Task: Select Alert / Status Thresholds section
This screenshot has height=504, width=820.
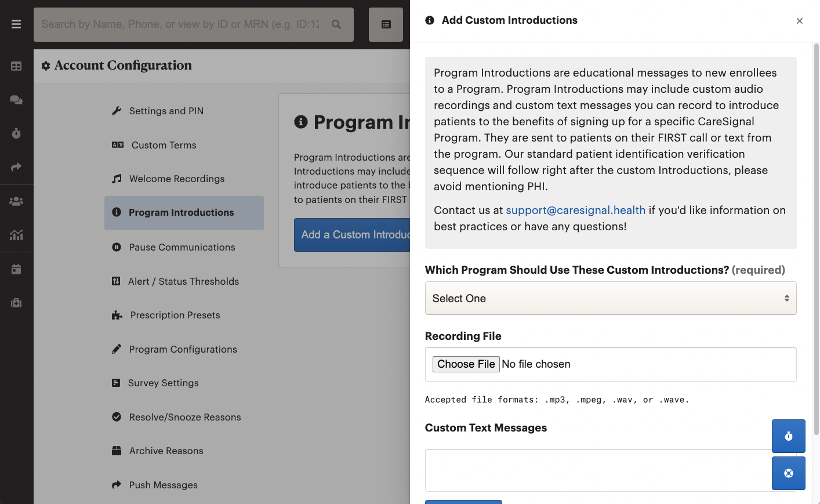Action: (x=184, y=281)
